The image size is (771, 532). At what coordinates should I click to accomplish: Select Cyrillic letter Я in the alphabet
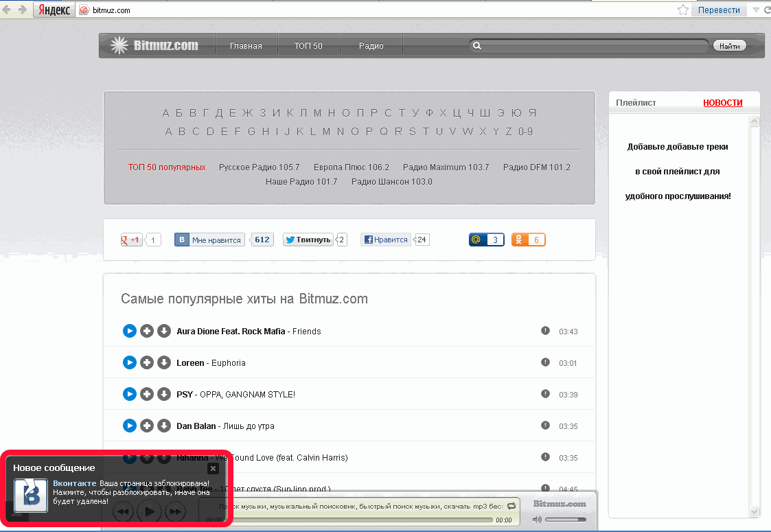pyautogui.click(x=533, y=113)
